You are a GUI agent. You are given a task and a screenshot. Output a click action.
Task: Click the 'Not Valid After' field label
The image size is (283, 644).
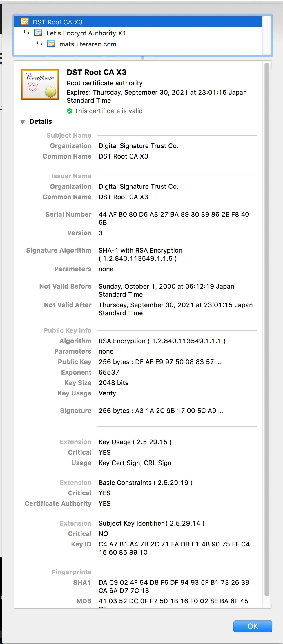(x=68, y=305)
